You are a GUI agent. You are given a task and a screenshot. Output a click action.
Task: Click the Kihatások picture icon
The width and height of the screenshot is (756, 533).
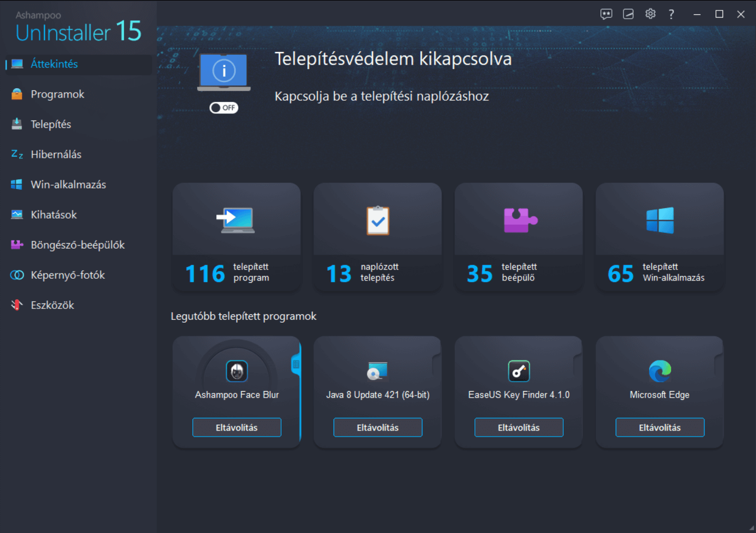pos(17,215)
